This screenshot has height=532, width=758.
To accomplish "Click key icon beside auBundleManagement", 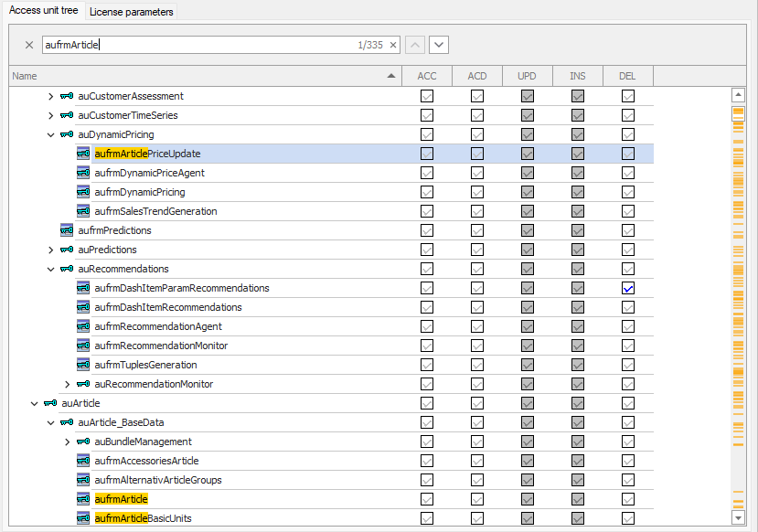I will click(83, 442).
